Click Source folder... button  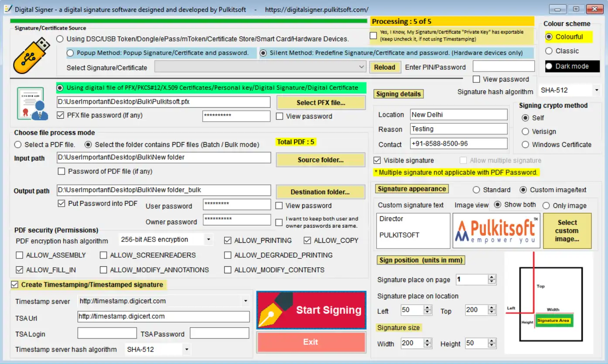pyautogui.click(x=321, y=160)
